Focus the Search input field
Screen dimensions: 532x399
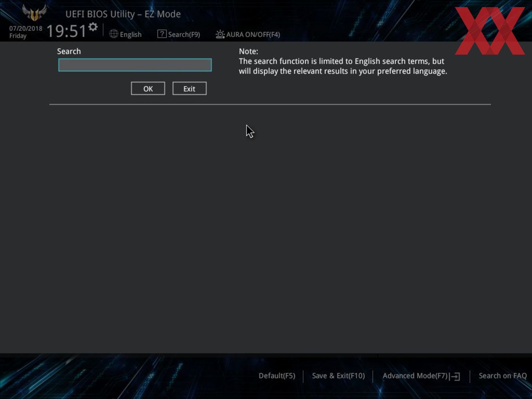click(x=135, y=65)
